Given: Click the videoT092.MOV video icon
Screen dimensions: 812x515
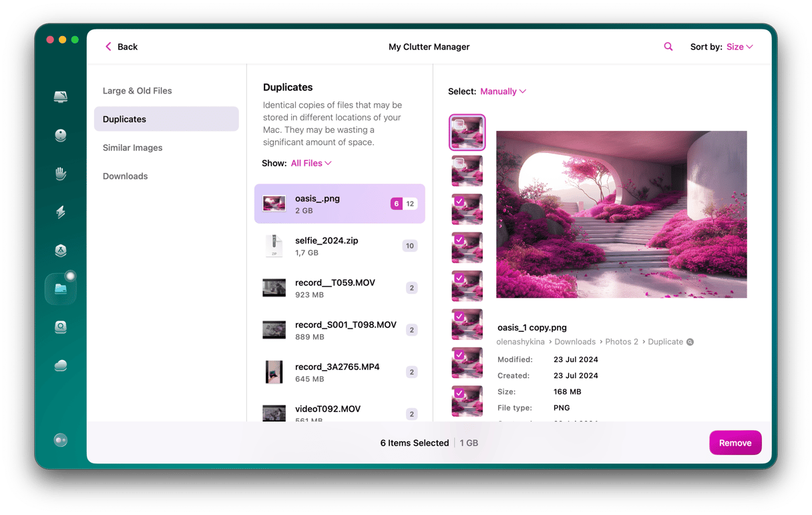Looking at the screenshot, I should (x=274, y=413).
